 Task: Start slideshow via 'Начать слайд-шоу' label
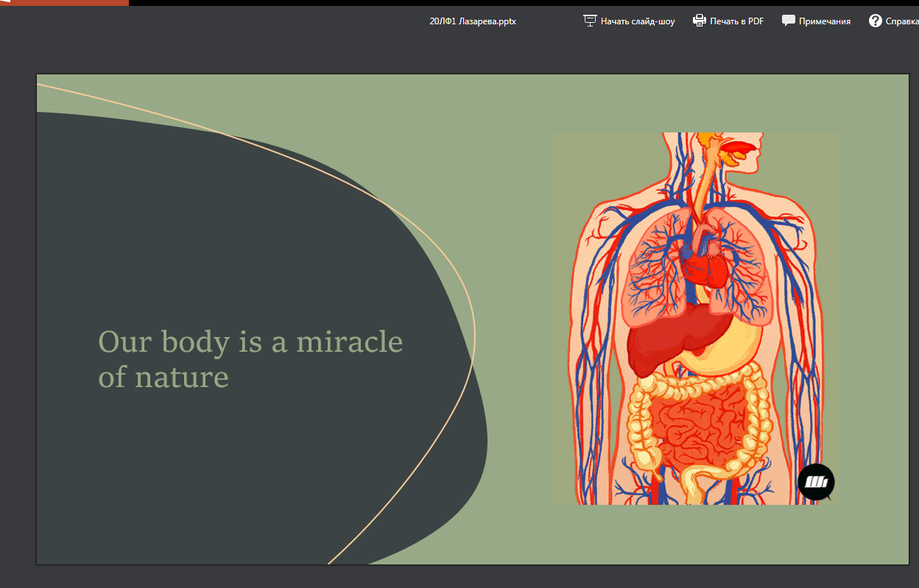click(x=637, y=21)
